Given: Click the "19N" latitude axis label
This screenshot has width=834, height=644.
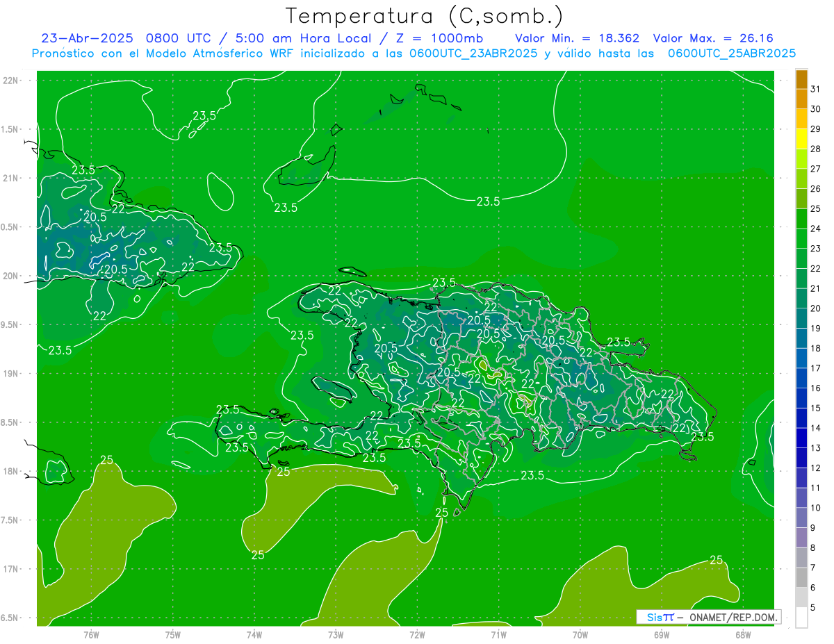Looking at the screenshot, I should point(11,374).
